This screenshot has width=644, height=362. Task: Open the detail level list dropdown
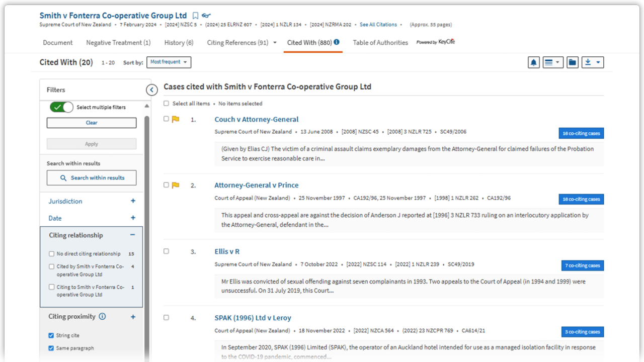click(553, 62)
